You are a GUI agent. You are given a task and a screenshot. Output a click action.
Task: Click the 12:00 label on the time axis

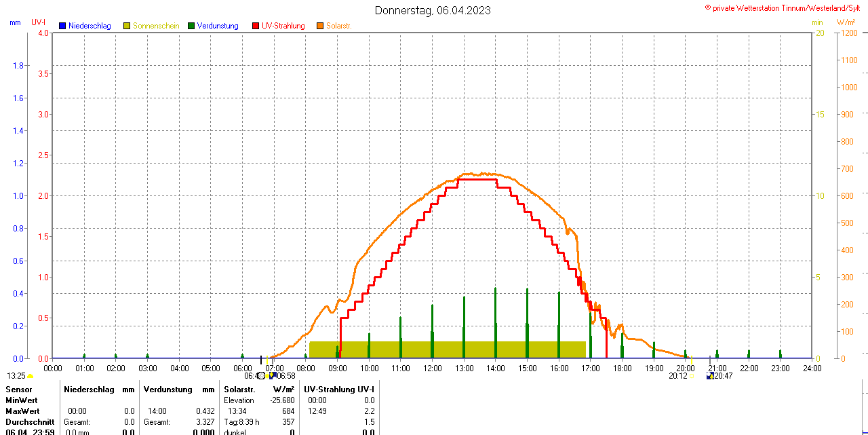433,368
